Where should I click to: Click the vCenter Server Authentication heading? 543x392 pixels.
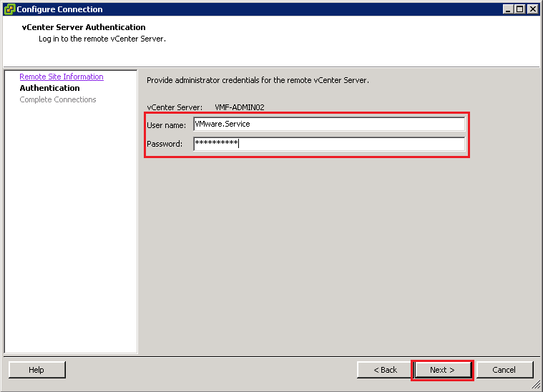click(84, 27)
